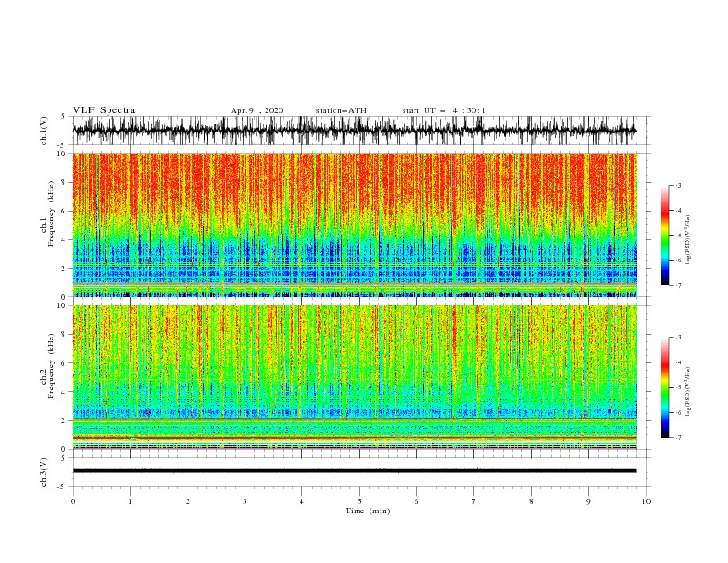The image size is (728, 563).
Task: Click the "8" kHz tick of ch.1 spectrogram
Action: coord(63,182)
